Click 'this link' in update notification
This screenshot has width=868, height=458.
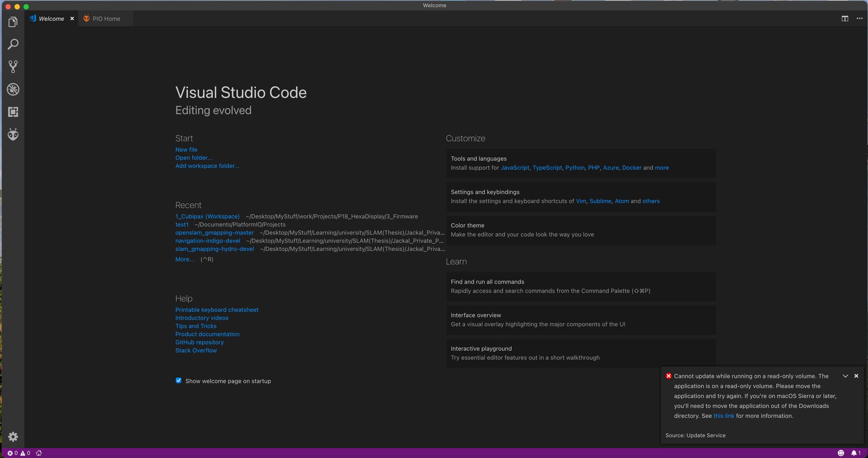click(723, 416)
